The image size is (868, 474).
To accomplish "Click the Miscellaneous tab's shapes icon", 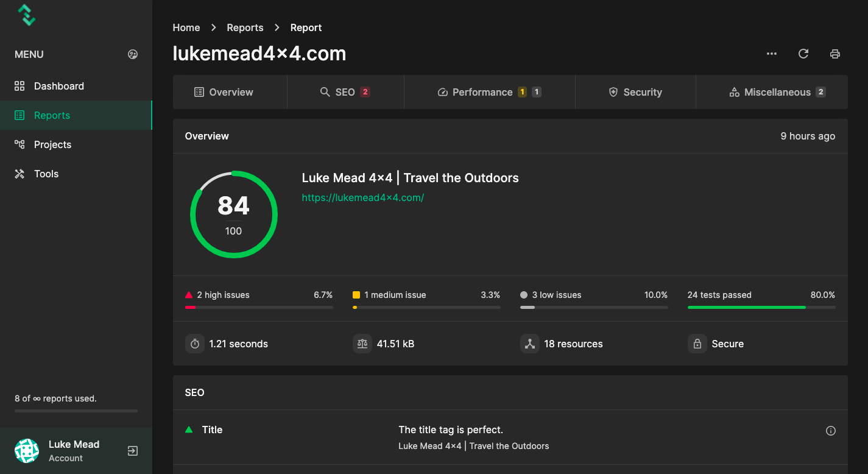I will click(x=735, y=92).
